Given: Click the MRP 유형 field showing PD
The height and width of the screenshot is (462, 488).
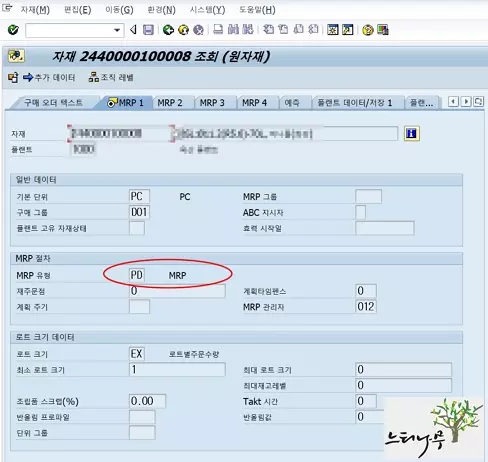Looking at the screenshot, I should [137, 275].
